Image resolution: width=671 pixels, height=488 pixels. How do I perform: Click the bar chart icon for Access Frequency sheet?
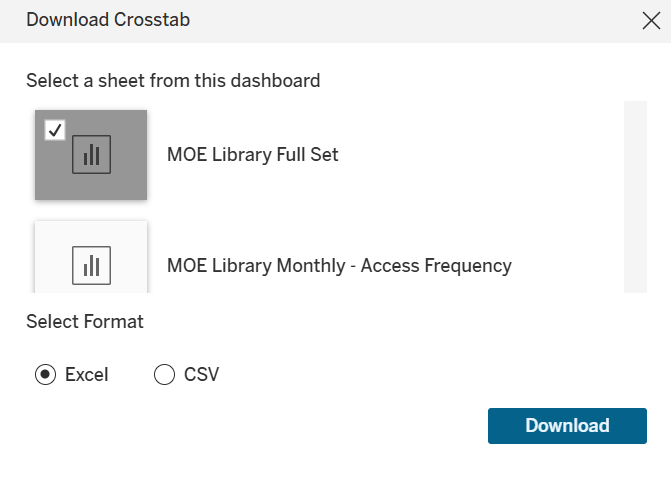[91, 265]
